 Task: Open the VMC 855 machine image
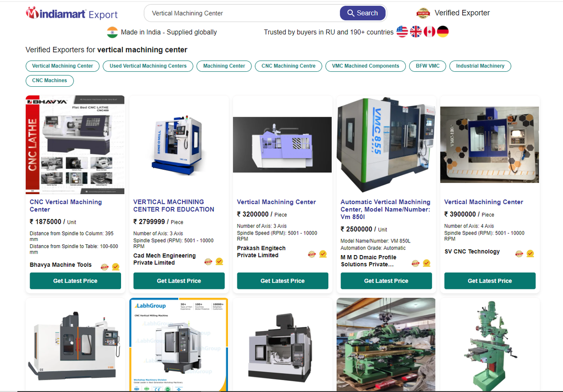point(386,145)
